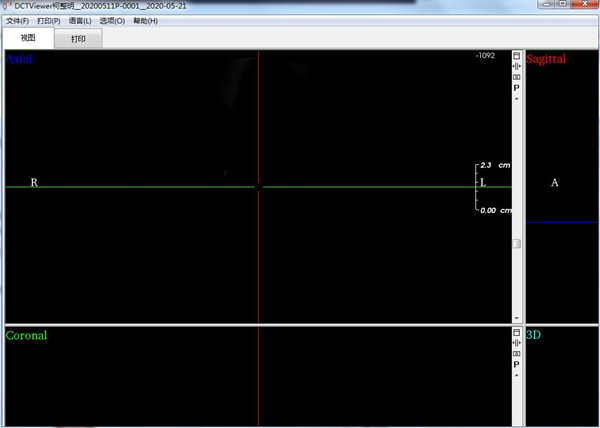Maximize the Axial view pane icon
The height and width of the screenshot is (428, 600).
[x=517, y=55]
